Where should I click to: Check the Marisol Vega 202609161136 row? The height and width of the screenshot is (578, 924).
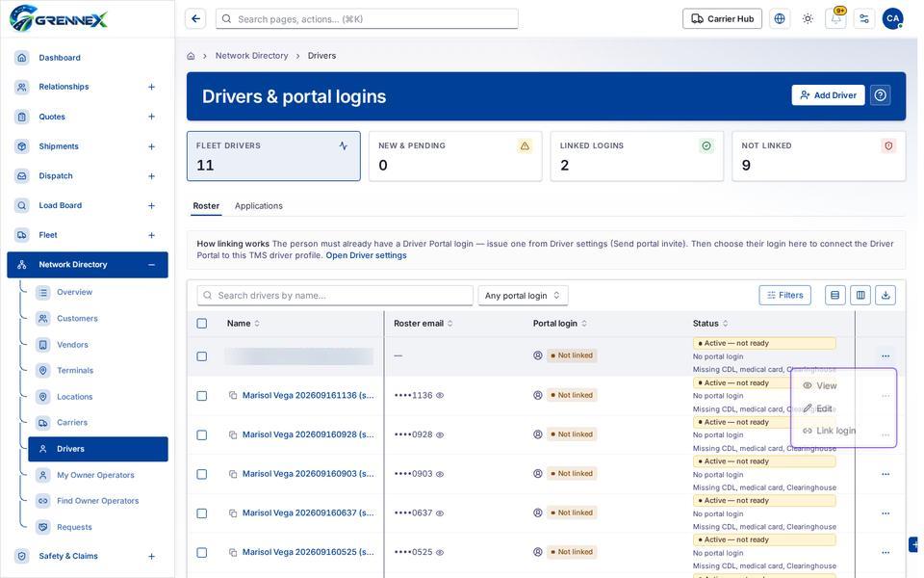[x=201, y=396]
